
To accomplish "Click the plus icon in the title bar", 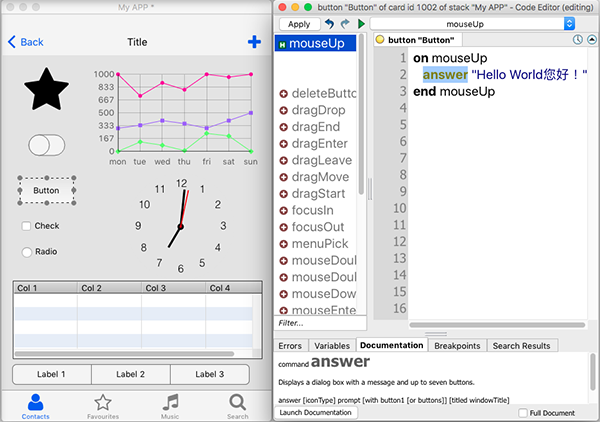I will [253, 42].
